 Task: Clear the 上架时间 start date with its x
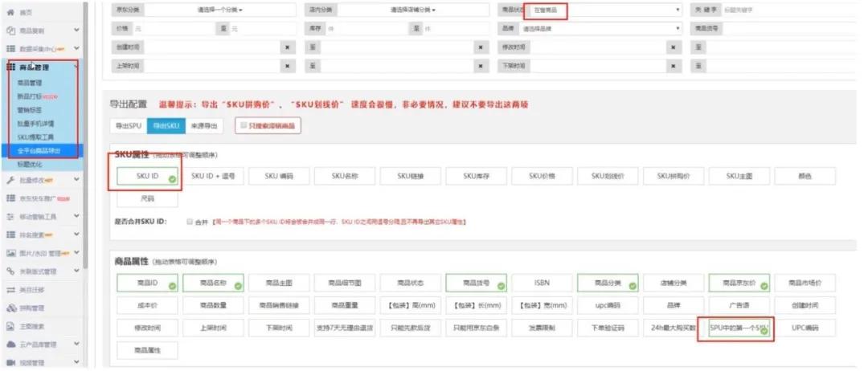coord(287,66)
